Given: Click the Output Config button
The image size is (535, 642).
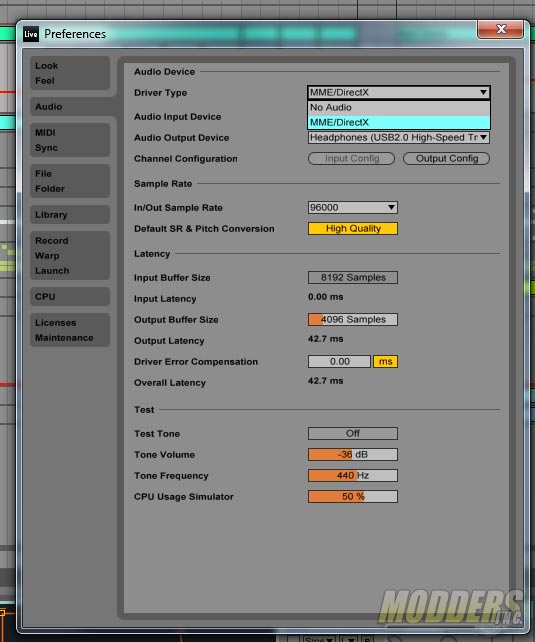Looking at the screenshot, I should click(x=447, y=158).
